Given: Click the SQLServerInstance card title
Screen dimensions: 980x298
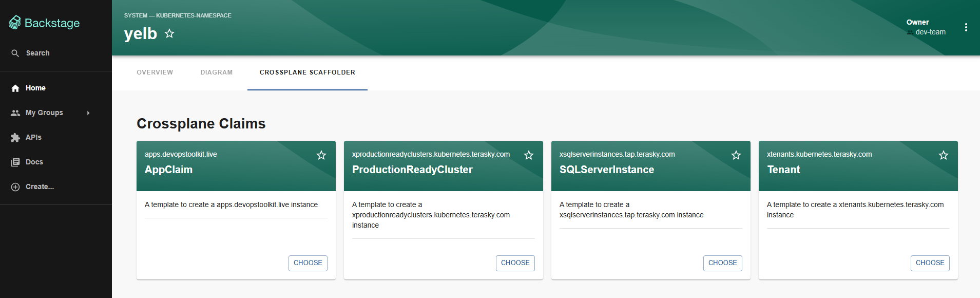Looking at the screenshot, I should pos(607,170).
